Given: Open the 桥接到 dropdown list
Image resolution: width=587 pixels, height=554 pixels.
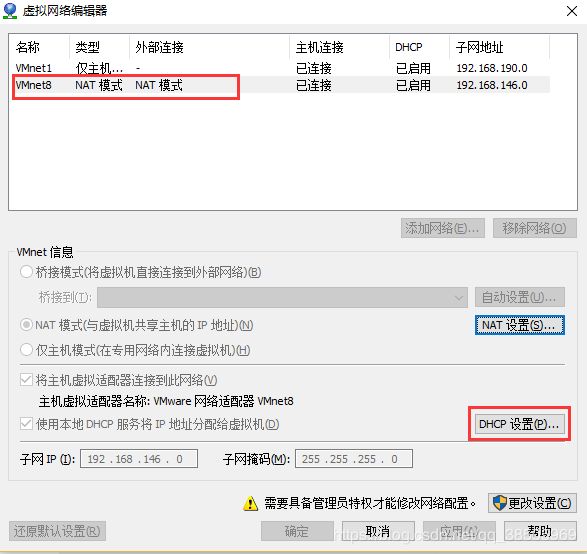Looking at the screenshot, I should pyautogui.click(x=282, y=298).
